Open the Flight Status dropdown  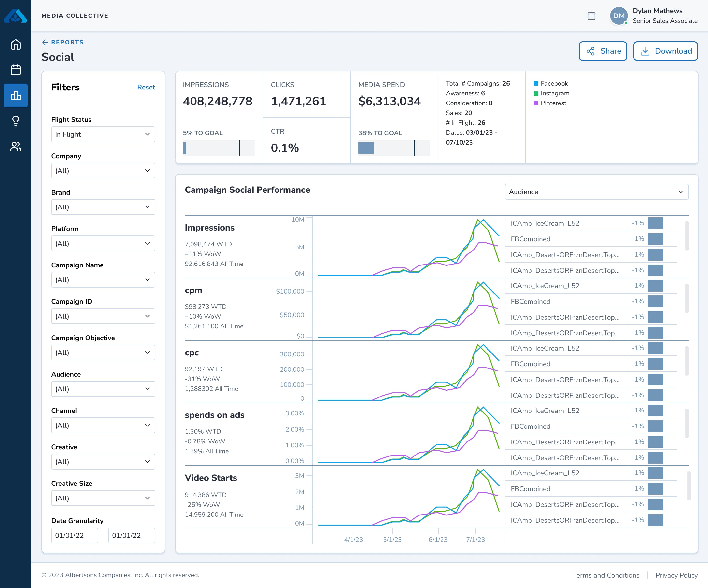click(x=103, y=134)
